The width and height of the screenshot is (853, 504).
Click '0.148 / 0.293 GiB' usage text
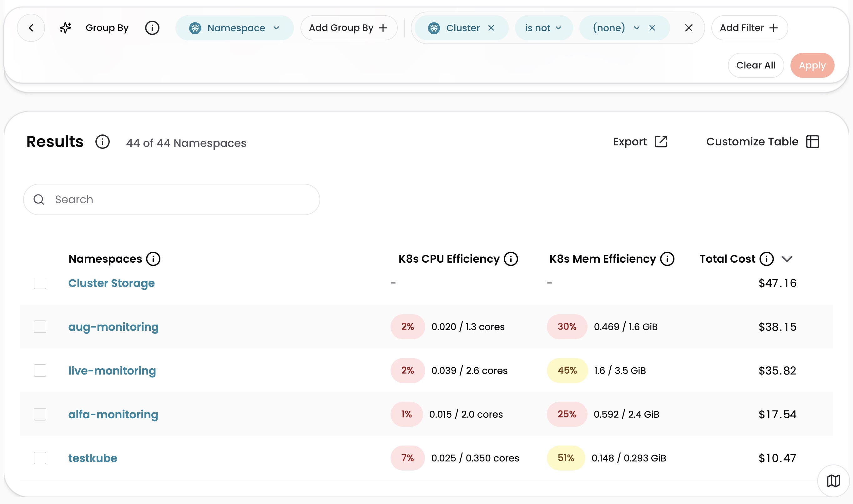tap(629, 458)
